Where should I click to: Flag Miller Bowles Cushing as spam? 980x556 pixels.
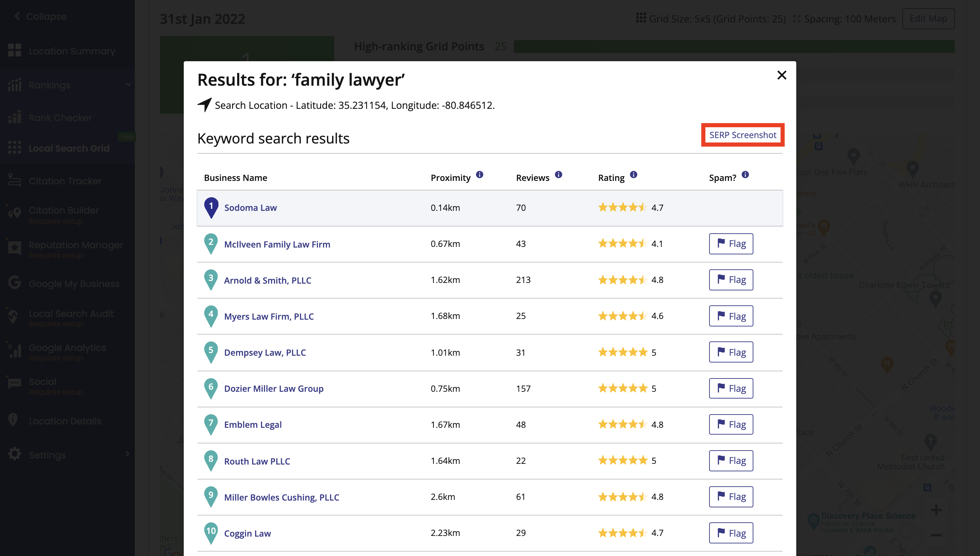click(x=731, y=497)
